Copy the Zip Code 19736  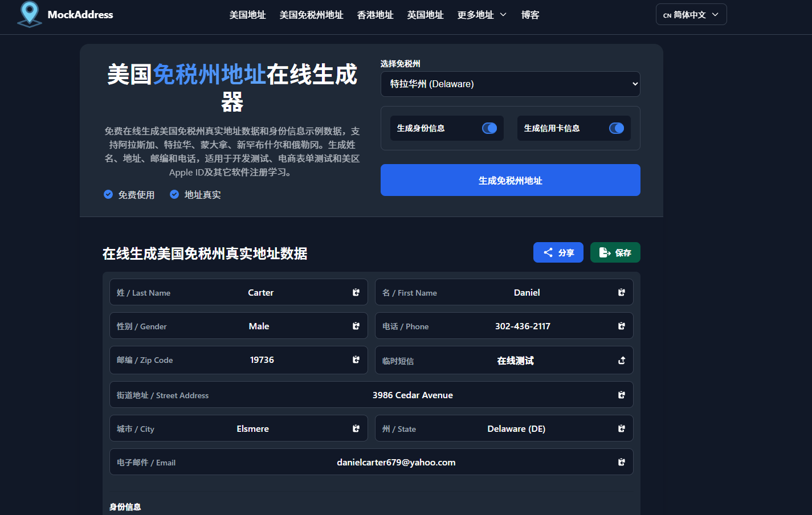click(x=356, y=360)
